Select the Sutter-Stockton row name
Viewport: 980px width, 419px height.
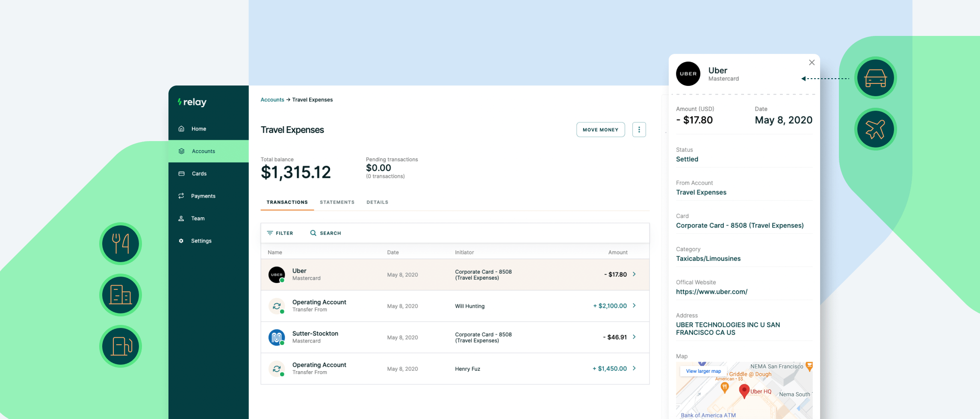coord(315,333)
